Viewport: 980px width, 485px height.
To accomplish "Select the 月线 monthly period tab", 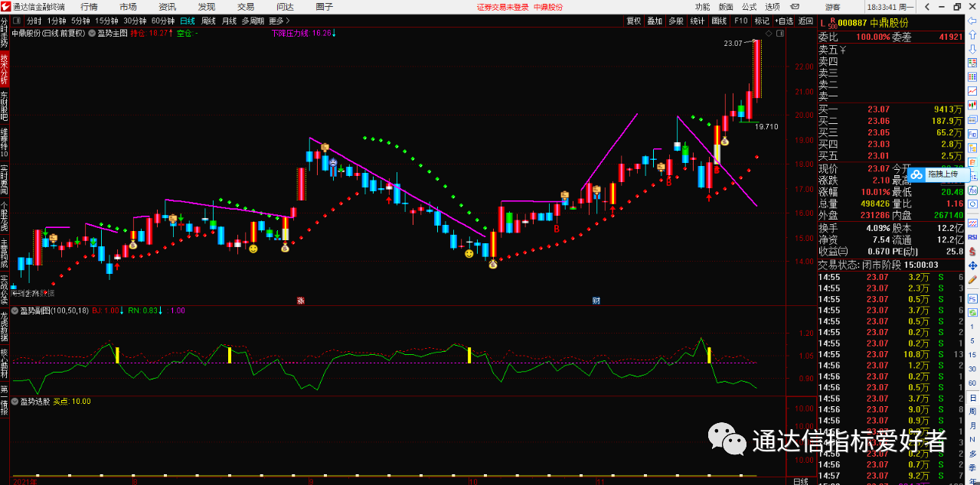I will point(229,21).
